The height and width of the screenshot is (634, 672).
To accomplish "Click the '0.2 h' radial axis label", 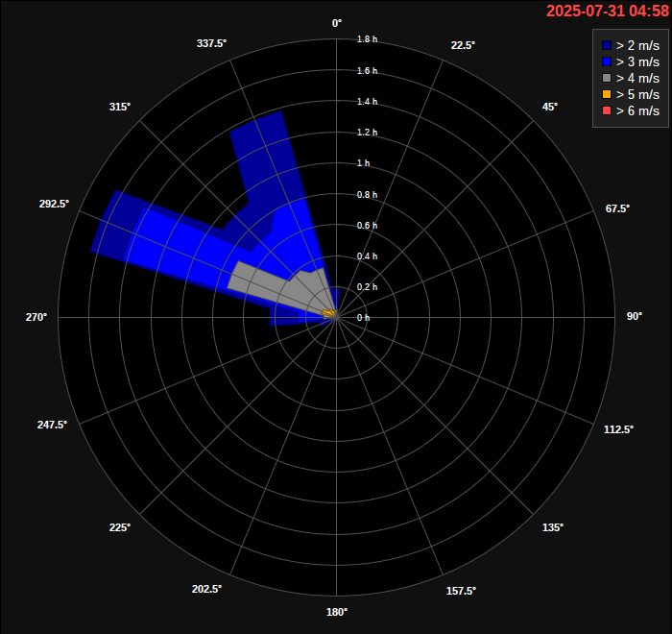I will point(368,286).
